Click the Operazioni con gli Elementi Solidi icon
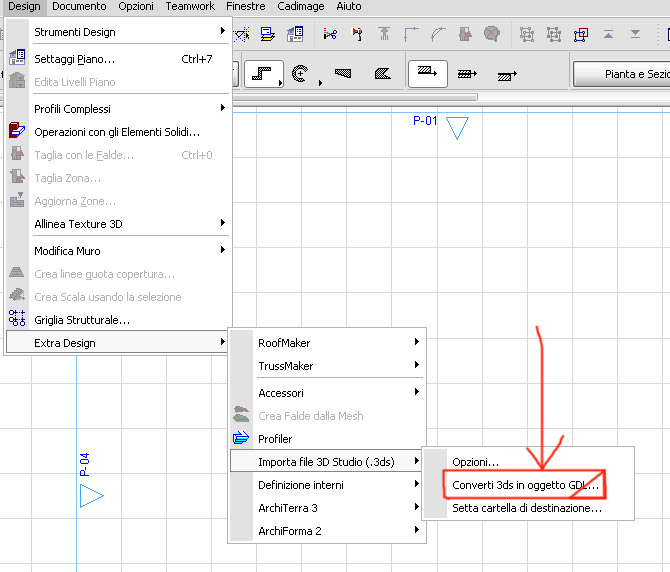The height and width of the screenshot is (572, 670). click(x=16, y=132)
